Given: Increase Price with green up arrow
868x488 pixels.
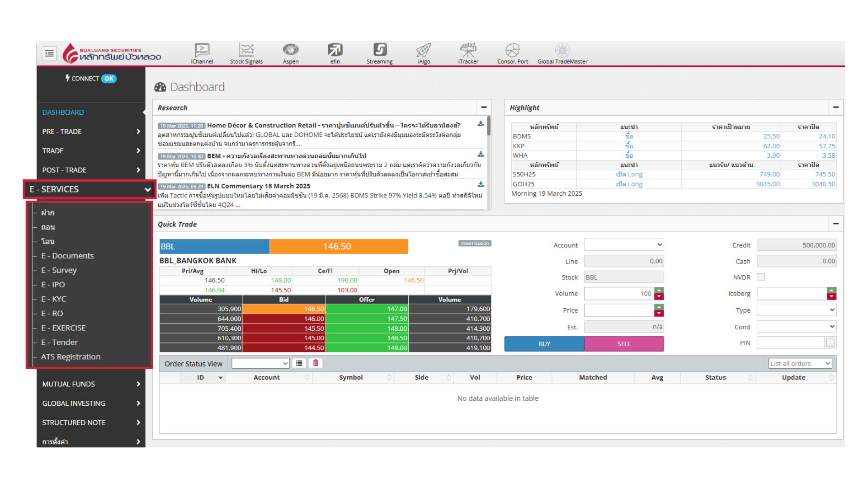Looking at the screenshot, I should click(x=659, y=307).
